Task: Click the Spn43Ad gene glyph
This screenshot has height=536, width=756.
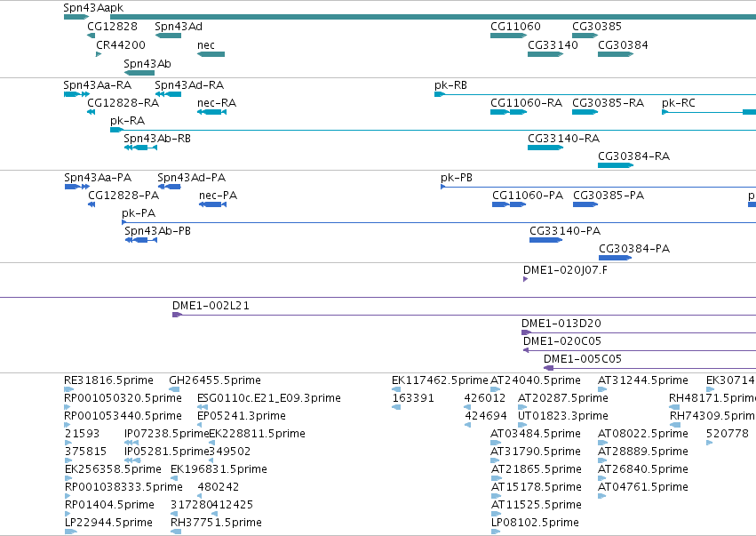Action: (168, 36)
